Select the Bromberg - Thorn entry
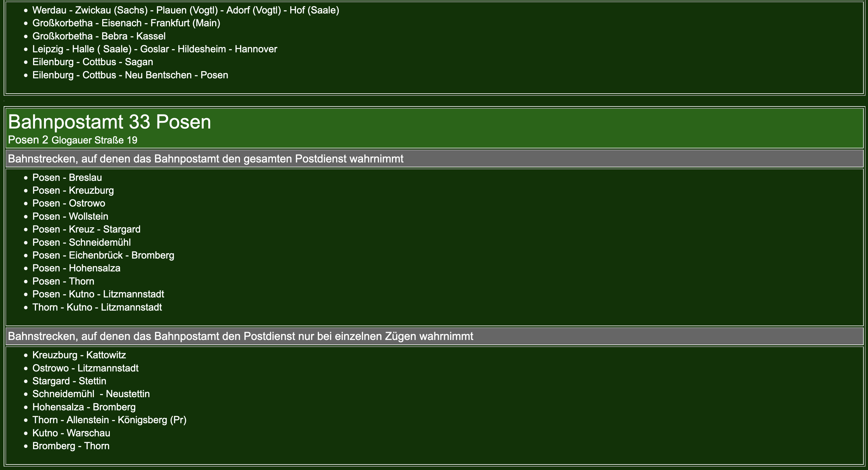Viewport: 868px width, 470px height. pyautogui.click(x=71, y=446)
